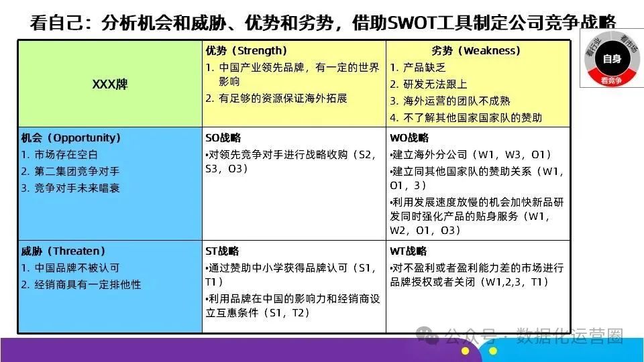Screen dimensions: 644x362
Task: Click the WT战略 heading
Action: pyautogui.click(x=409, y=251)
